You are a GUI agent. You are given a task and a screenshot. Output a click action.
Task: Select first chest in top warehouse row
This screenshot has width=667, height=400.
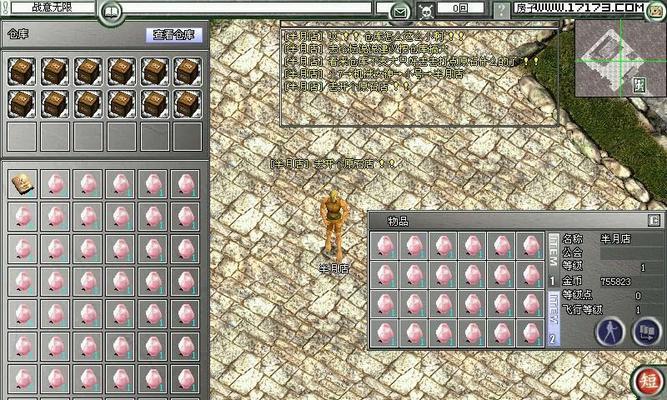tap(22, 71)
